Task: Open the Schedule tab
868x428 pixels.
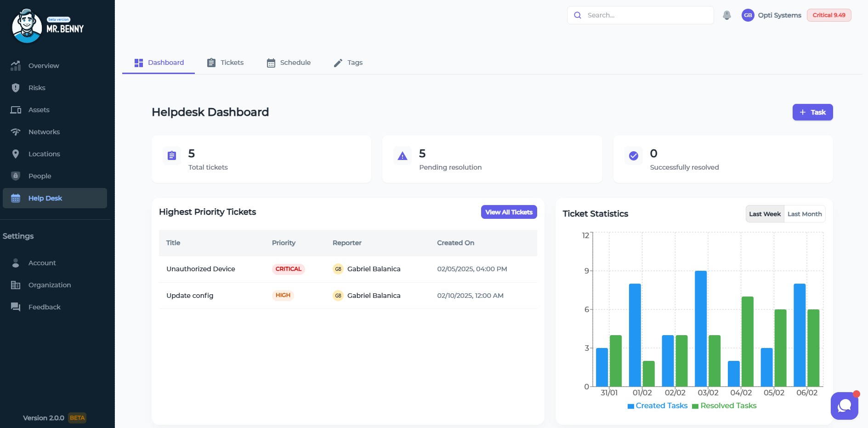Action: (x=289, y=63)
